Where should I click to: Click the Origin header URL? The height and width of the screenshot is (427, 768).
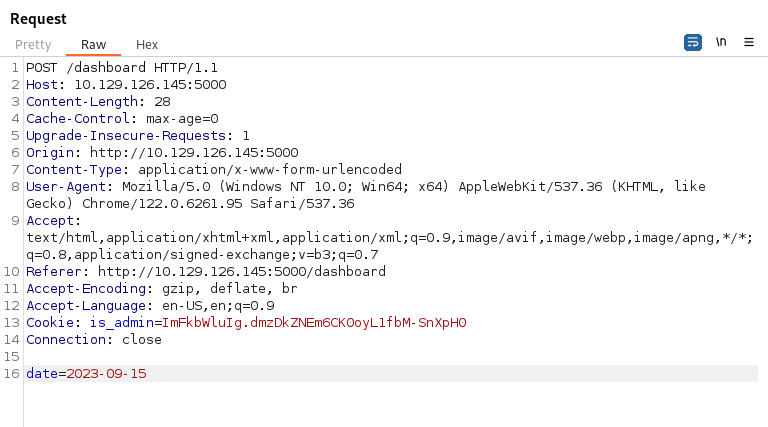194,153
